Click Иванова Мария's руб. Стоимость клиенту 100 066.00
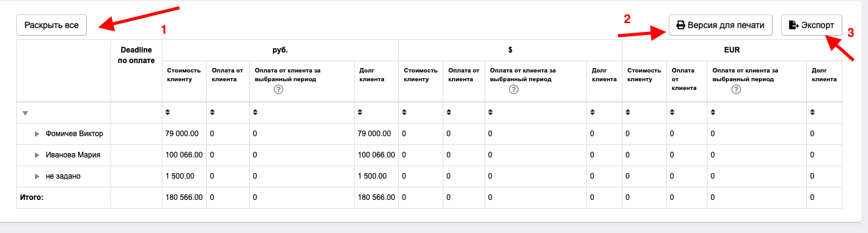This screenshot has width=868, height=233. click(184, 155)
